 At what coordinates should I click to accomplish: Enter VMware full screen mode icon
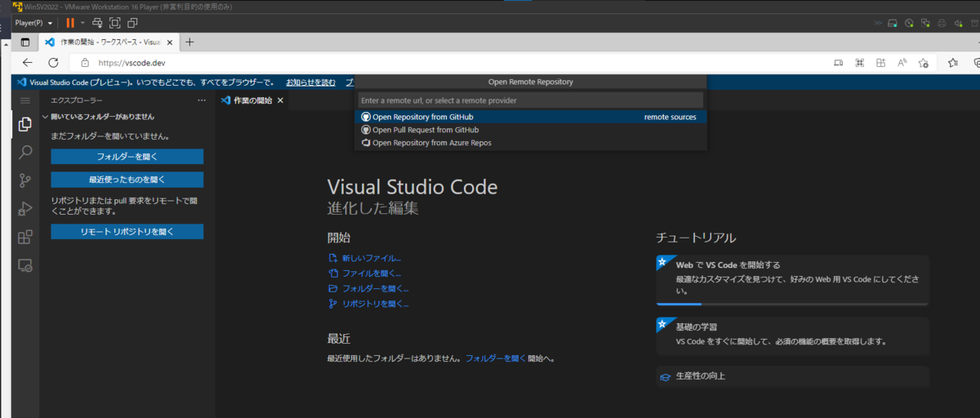click(115, 23)
